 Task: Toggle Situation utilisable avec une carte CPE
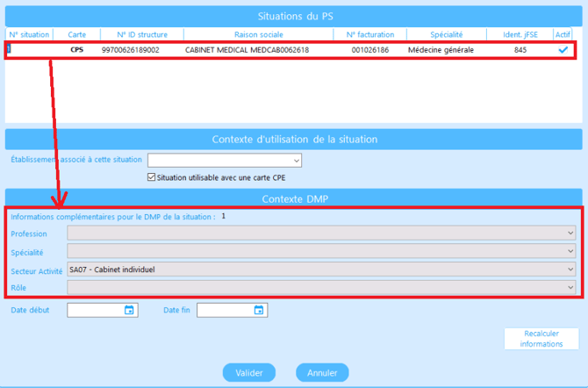(x=151, y=177)
